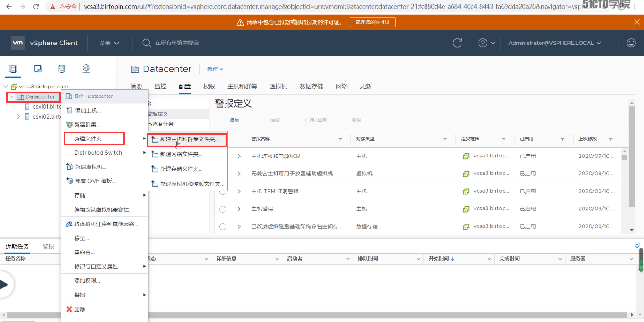The height and width of the screenshot is (322, 644).
Task: Switch to the 主机和群集 tab
Action: point(242,87)
